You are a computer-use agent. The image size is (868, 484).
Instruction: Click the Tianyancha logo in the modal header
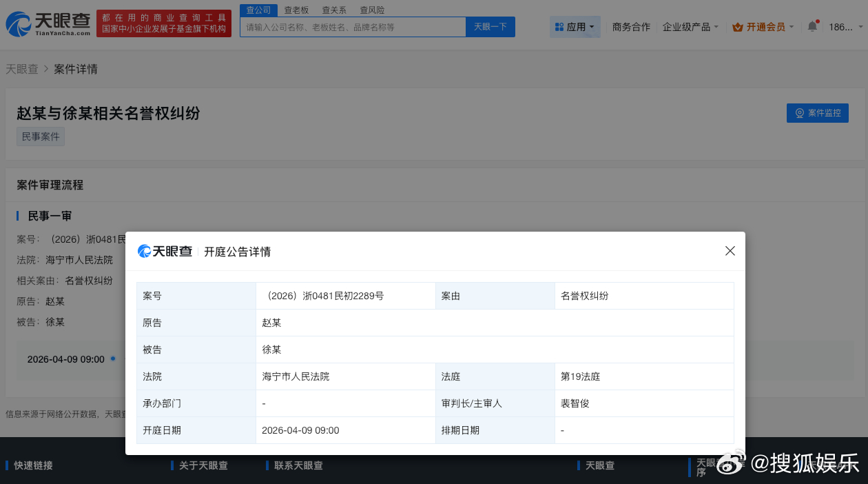(x=165, y=251)
